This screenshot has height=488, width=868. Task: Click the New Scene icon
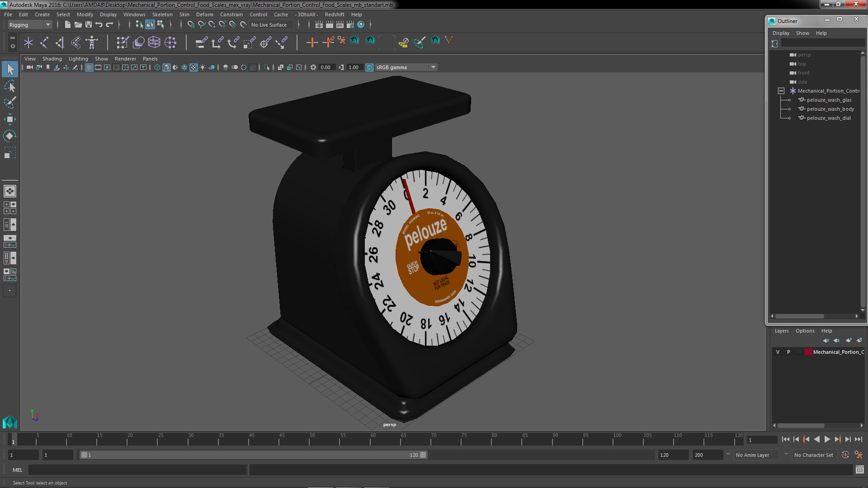point(67,24)
